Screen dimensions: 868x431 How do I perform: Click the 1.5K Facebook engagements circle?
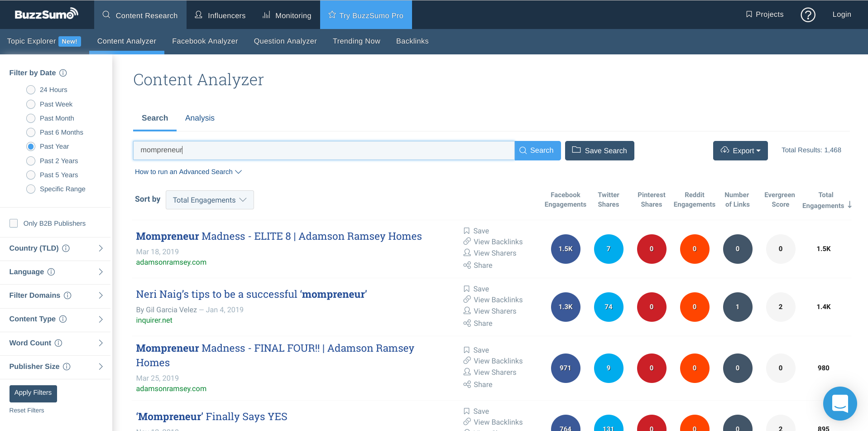tap(566, 249)
